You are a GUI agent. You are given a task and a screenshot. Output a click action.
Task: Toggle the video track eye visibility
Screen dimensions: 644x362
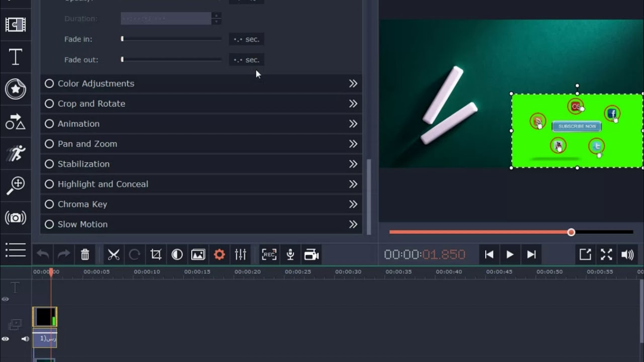point(6,339)
